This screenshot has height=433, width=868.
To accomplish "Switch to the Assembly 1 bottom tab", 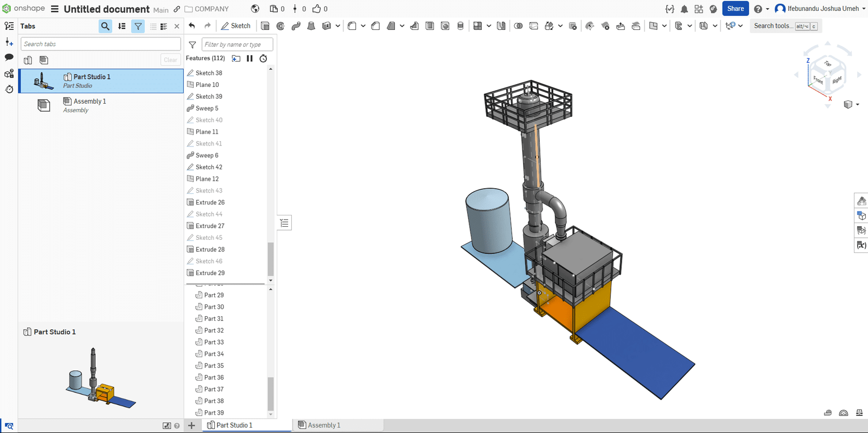I will (x=323, y=425).
